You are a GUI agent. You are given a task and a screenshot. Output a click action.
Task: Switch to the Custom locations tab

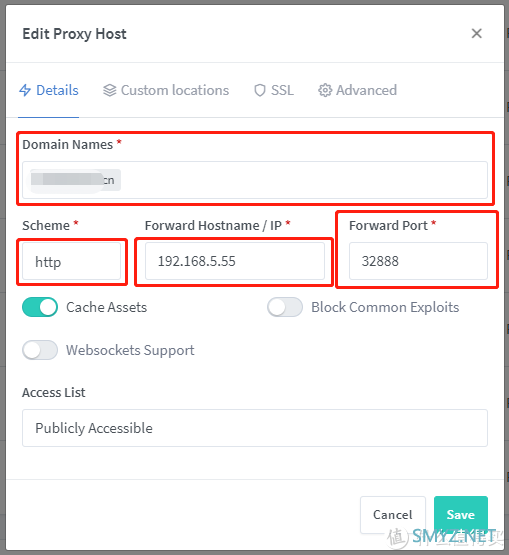[x=166, y=90]
